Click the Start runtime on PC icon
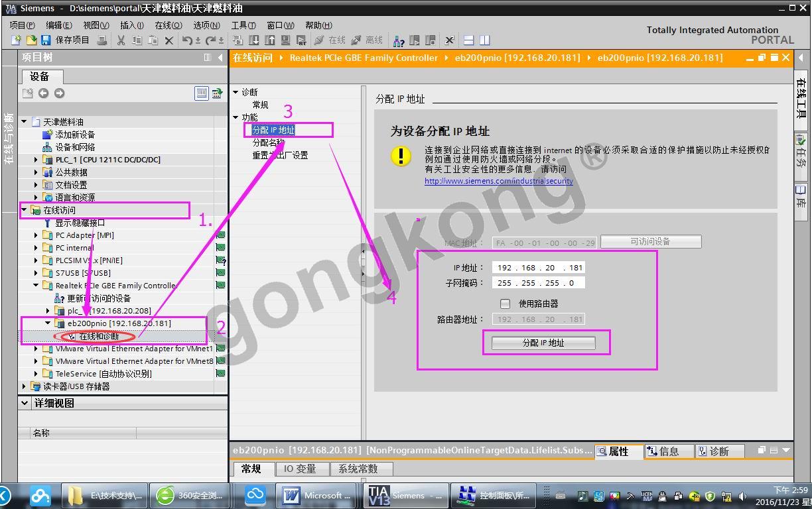This screenshot has width=812, height=509. pyautogui.click(x=301, y=40)
